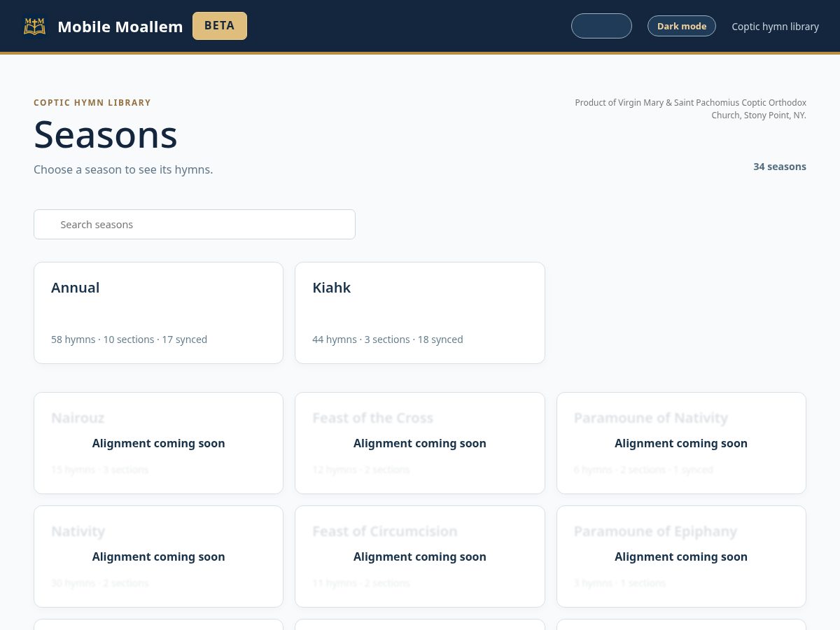Focus the Search seasons field

point(195,224)
